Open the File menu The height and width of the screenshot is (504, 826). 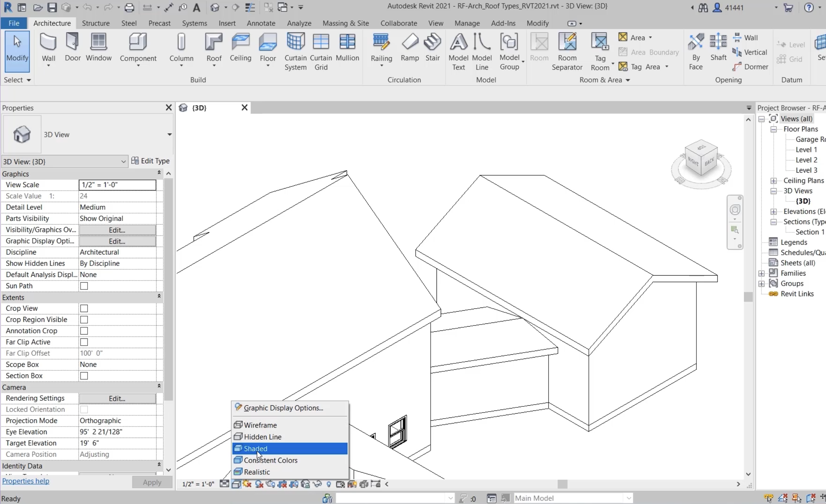(14, 23)
